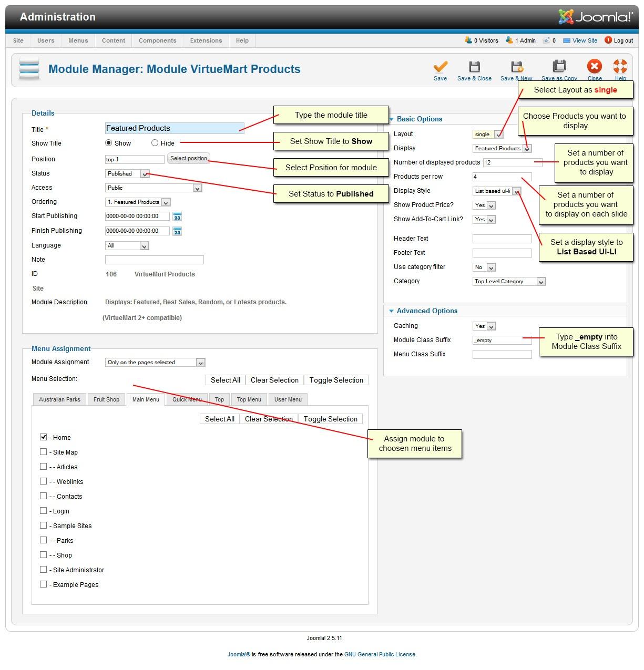
Task: Open the Site menu
Action: (18, 40)
